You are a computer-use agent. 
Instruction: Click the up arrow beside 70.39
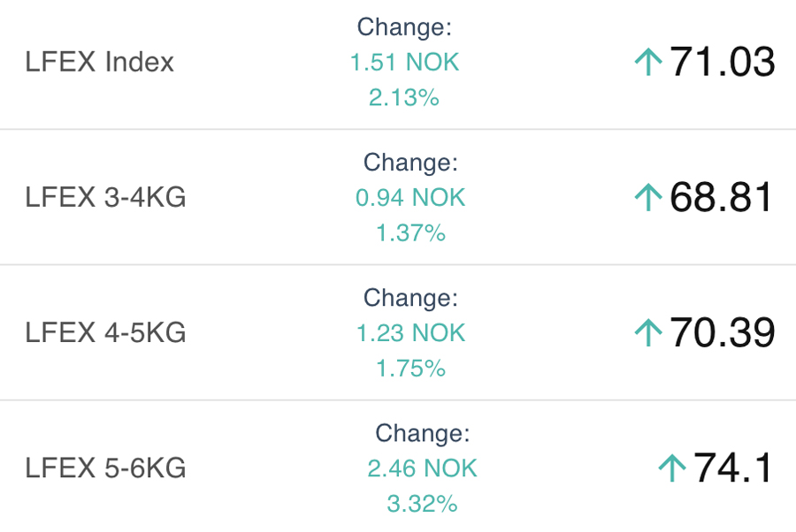(x=648, y=332)
